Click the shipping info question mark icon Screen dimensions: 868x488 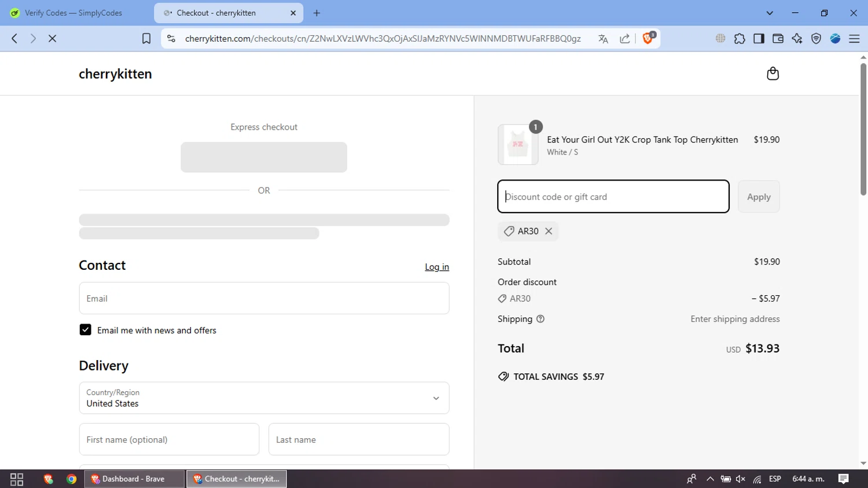[x=540, y=319]
